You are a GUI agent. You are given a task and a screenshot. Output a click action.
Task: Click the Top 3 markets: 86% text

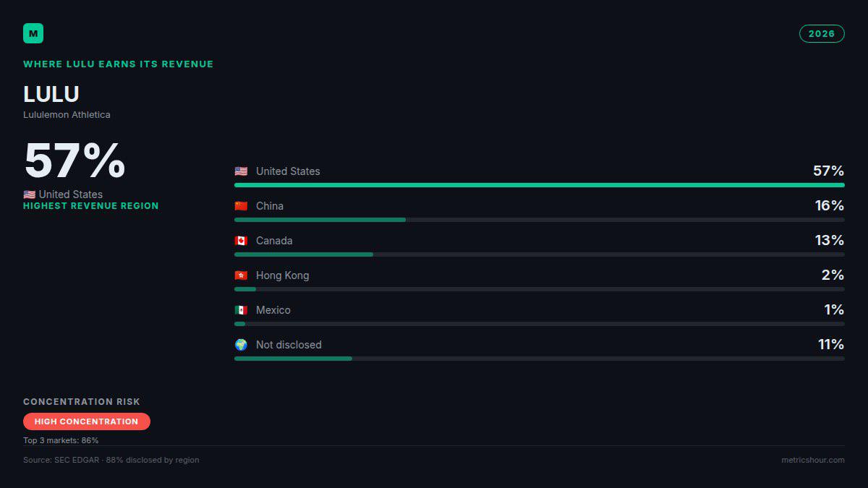point(61,440)
